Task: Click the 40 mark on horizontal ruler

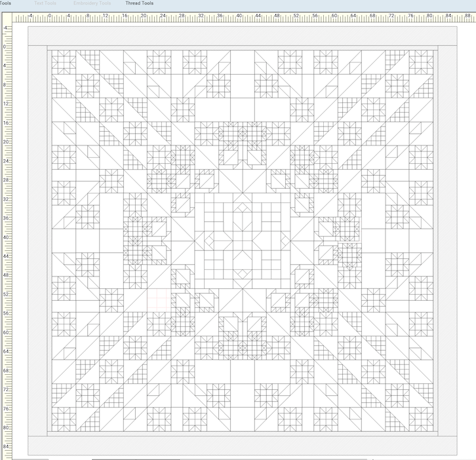Action: click(x=239, y=17)
